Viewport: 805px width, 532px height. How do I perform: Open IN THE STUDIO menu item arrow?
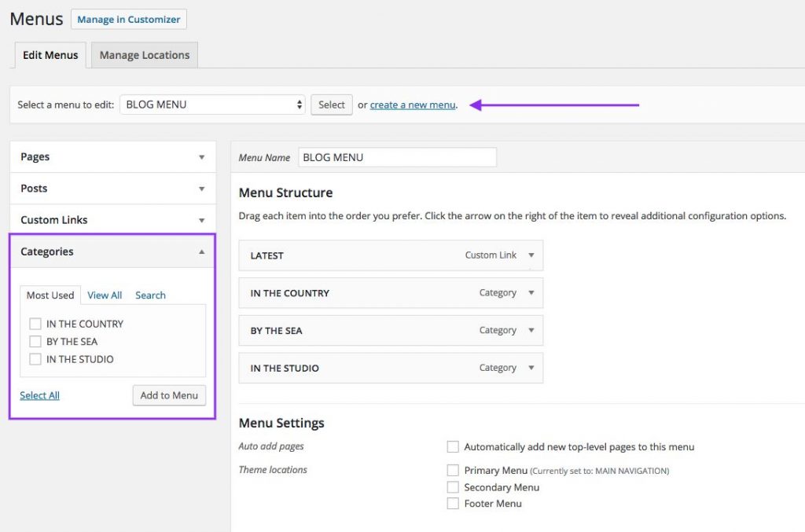tap(531, 368)
